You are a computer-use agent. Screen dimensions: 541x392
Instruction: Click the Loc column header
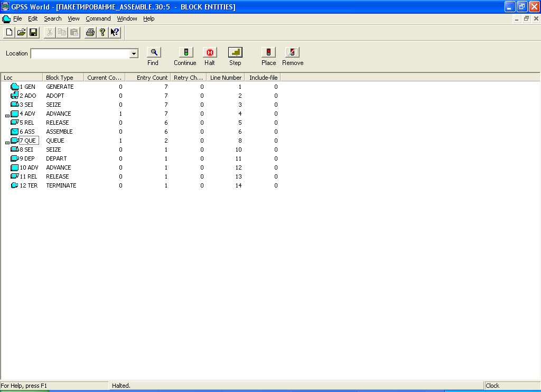pyautogui.click(x=22, y=78)
